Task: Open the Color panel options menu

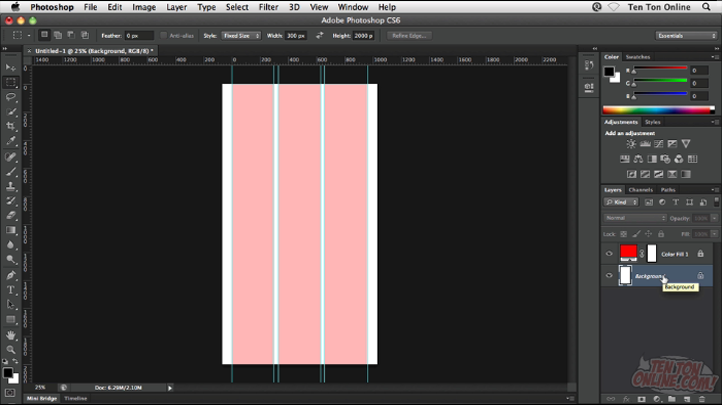Action: [715, 57]
